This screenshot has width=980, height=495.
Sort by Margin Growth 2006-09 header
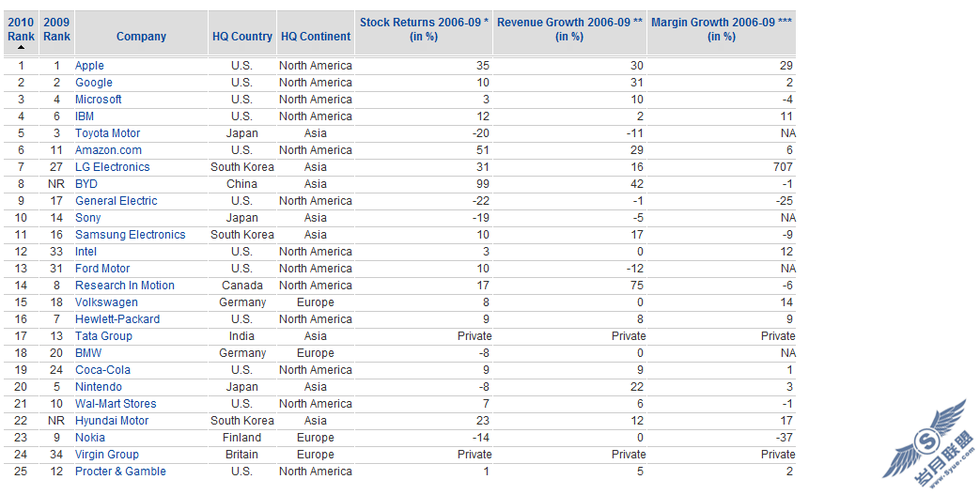click(x=722, y=29)
